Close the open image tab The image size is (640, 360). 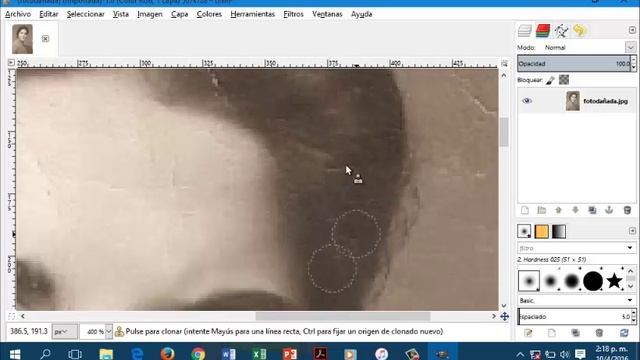click(45, 39)
